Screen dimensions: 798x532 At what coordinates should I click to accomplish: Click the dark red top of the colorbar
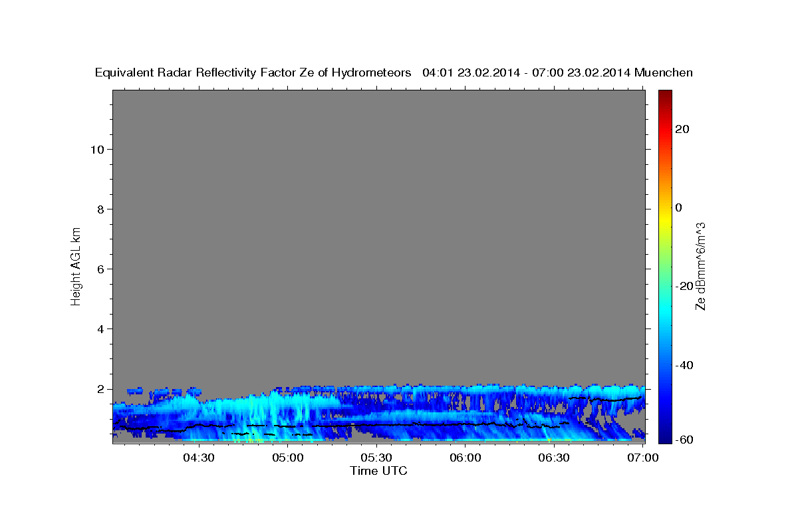point(665,95)
